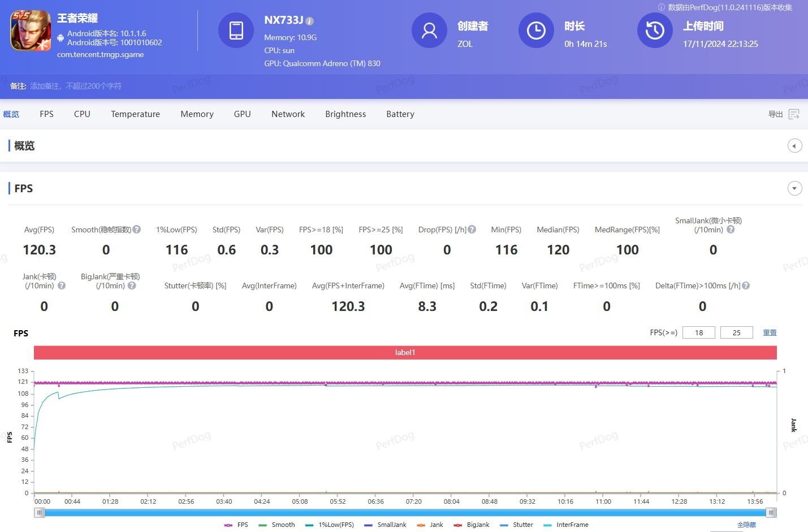Open the info icon next to NX733J

tap(310, 21)
